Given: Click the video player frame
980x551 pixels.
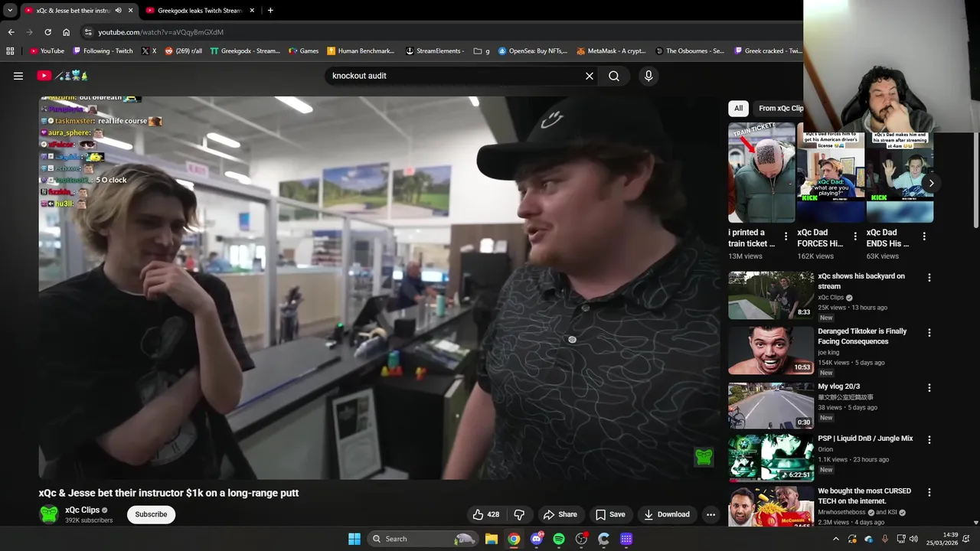Looking at the screenshot, I should [x=379, y=288].
